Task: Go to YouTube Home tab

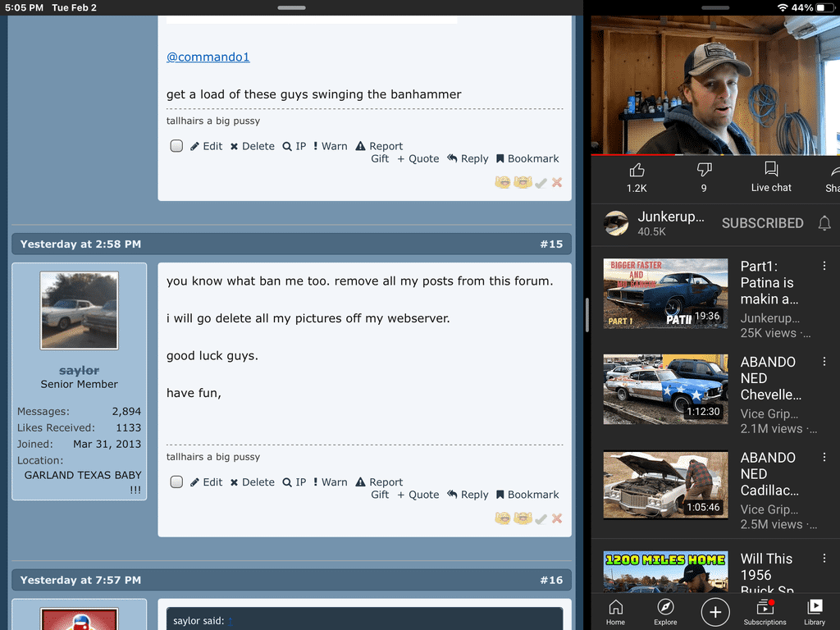Action: [615, 611]
